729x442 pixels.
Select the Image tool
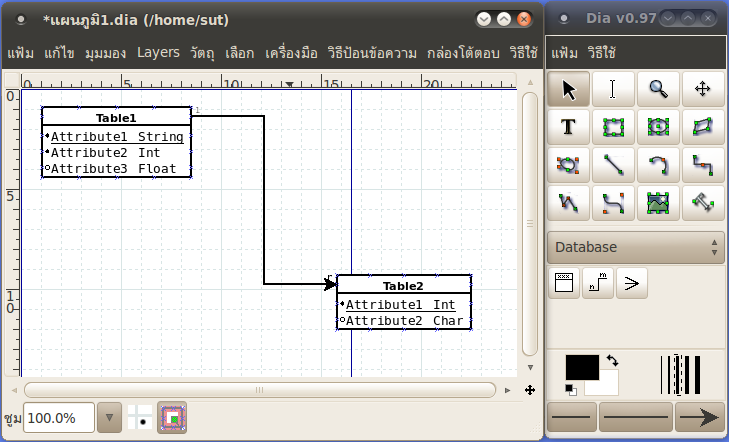(x=658, y=203)
